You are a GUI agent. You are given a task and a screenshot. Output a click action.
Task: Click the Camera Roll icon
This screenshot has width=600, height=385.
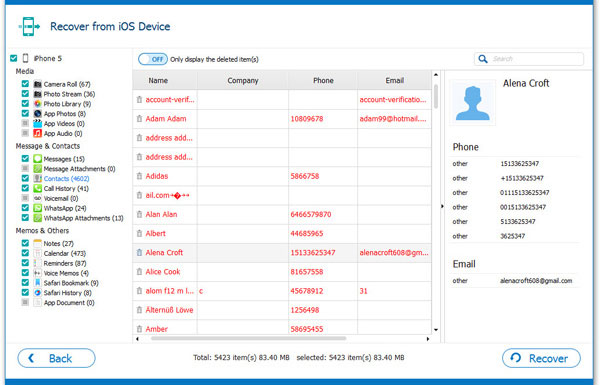click(38, 84)
